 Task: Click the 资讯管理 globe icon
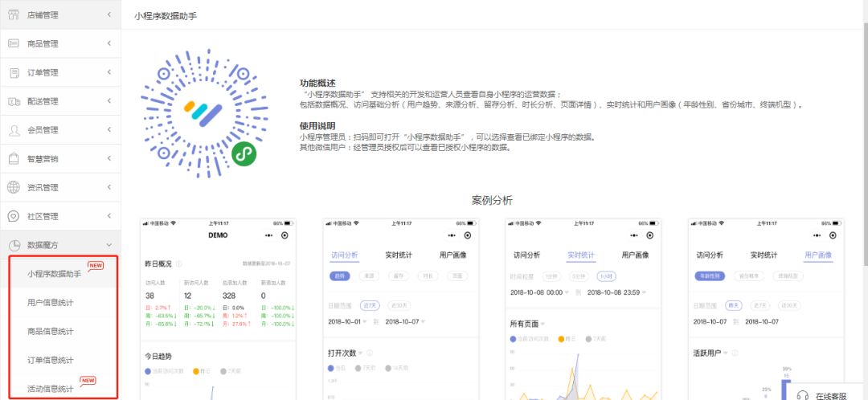coord(14,188)
